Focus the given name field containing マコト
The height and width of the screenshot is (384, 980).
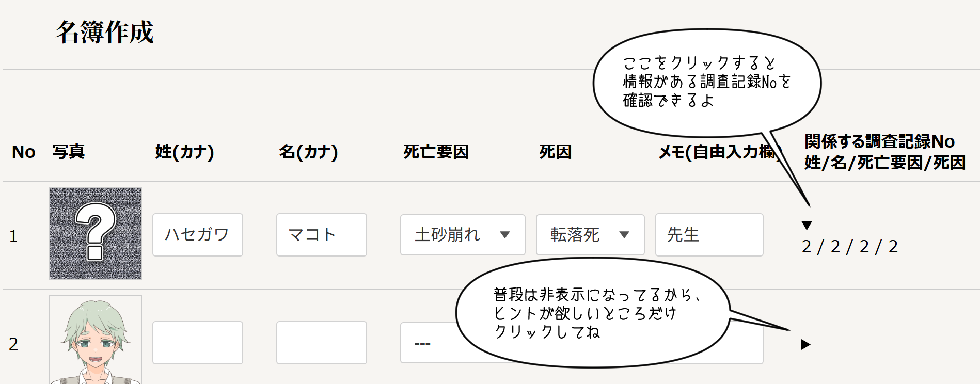point(321,235)
